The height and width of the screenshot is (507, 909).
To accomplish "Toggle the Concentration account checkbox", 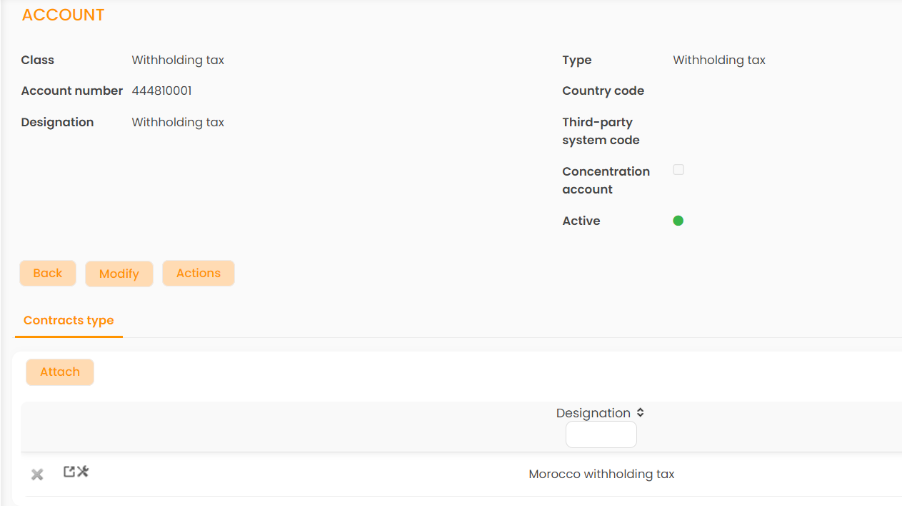I will pos(678,170).
